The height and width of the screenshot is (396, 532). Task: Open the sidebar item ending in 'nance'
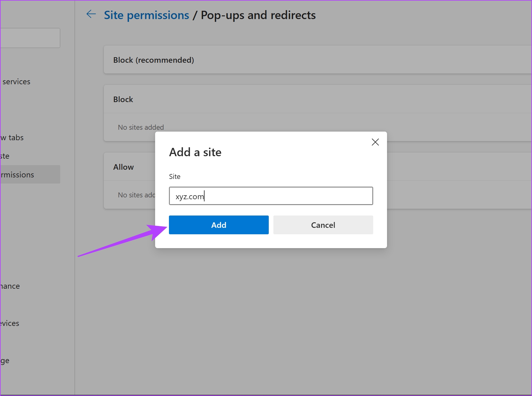click(x=10, y=286)
